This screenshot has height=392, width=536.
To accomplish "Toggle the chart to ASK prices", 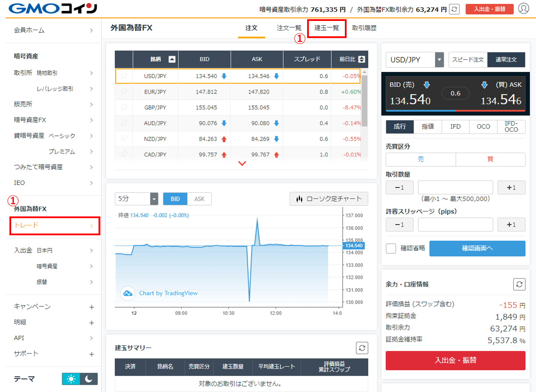I will point(199,199).
